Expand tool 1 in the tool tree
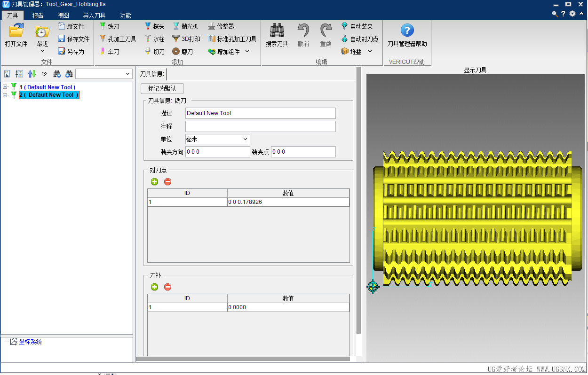This screenshot has width=588, height=375. (5, 87)
